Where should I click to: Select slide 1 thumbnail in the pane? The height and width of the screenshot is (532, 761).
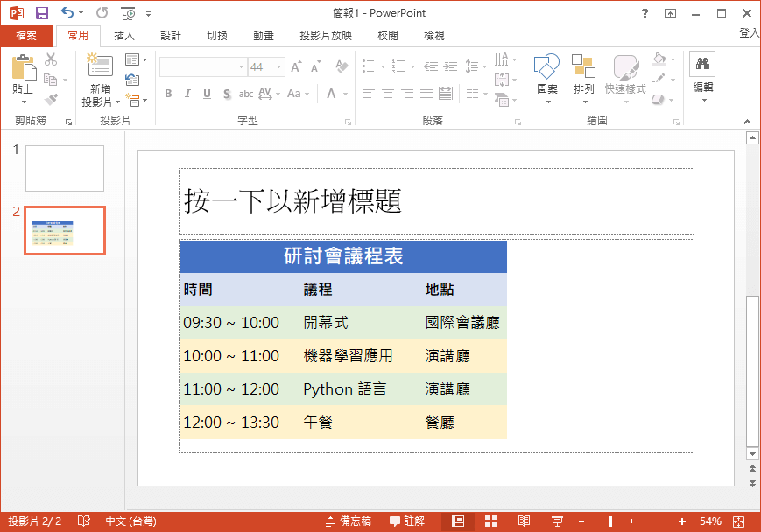[63, 167]
